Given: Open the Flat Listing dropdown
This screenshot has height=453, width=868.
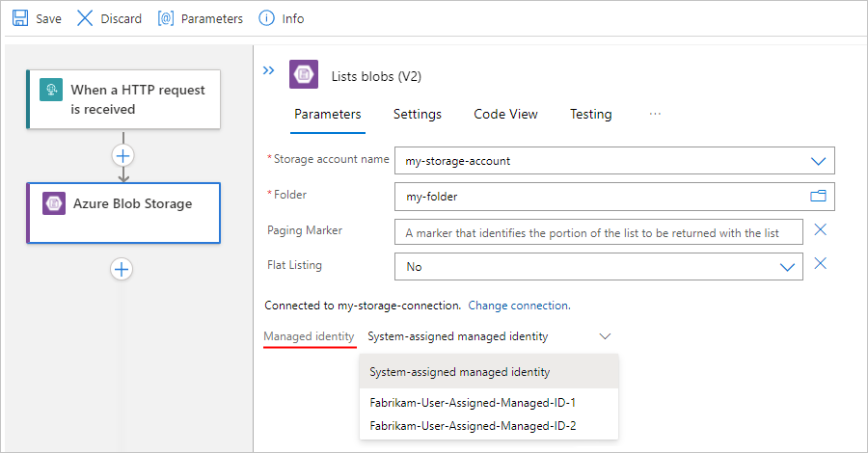Looking at the screenshot, I should point(788,266).
